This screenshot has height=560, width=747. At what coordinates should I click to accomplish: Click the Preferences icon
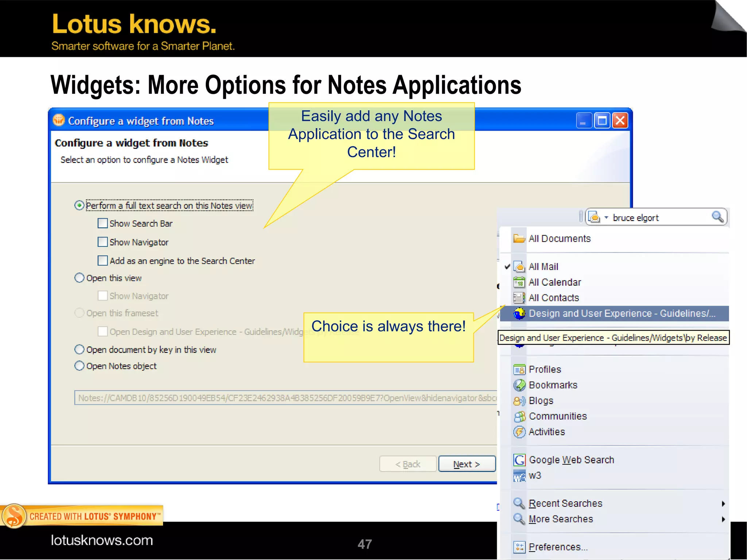click(519, 547)
